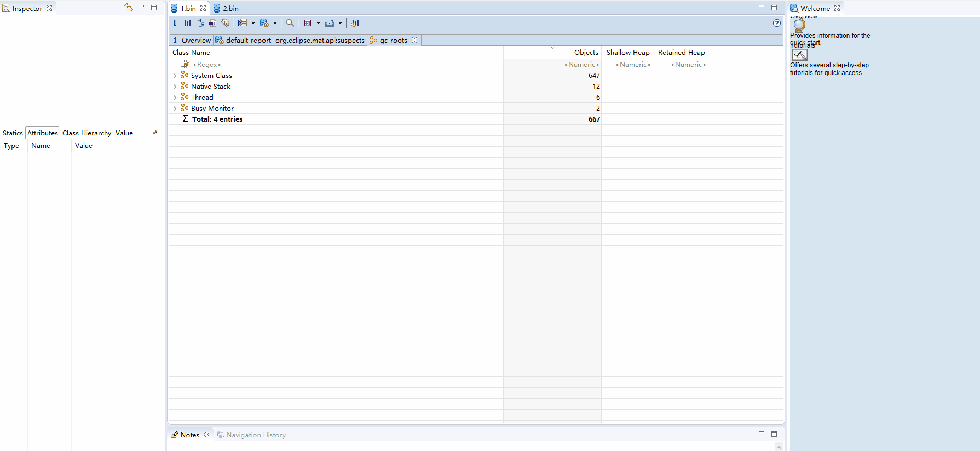Open the OQL query editor
The height and width of the screenshot is (451, 980).
(212, 23)
